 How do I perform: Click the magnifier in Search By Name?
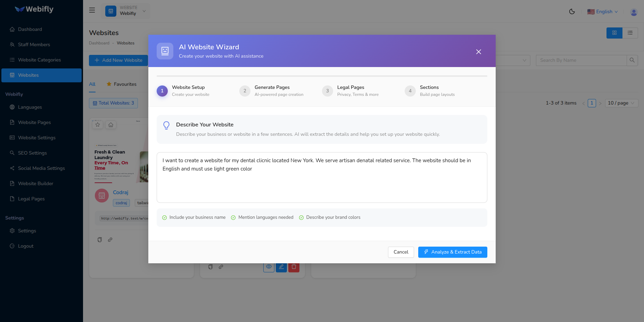click(632, 60)
